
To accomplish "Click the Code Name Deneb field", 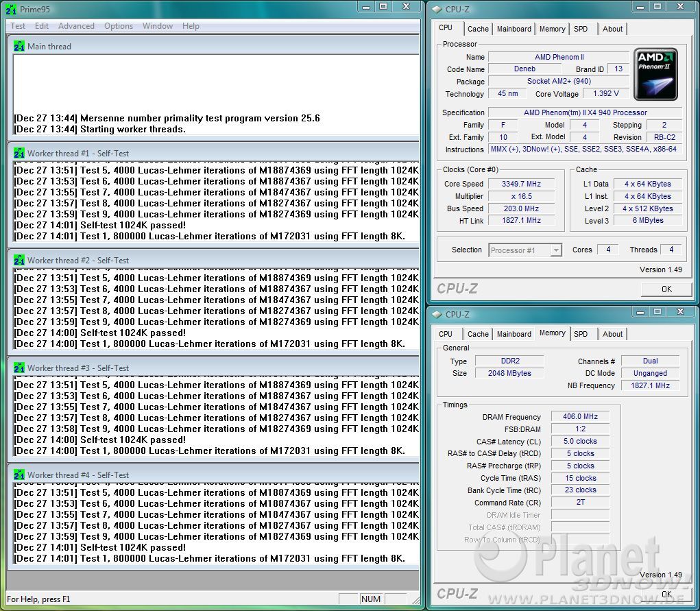I will [x=524, y=69].
